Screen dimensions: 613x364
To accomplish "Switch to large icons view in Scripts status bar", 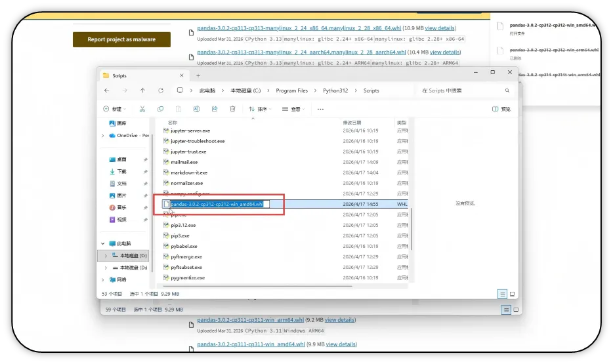I will tap(512, 294).
